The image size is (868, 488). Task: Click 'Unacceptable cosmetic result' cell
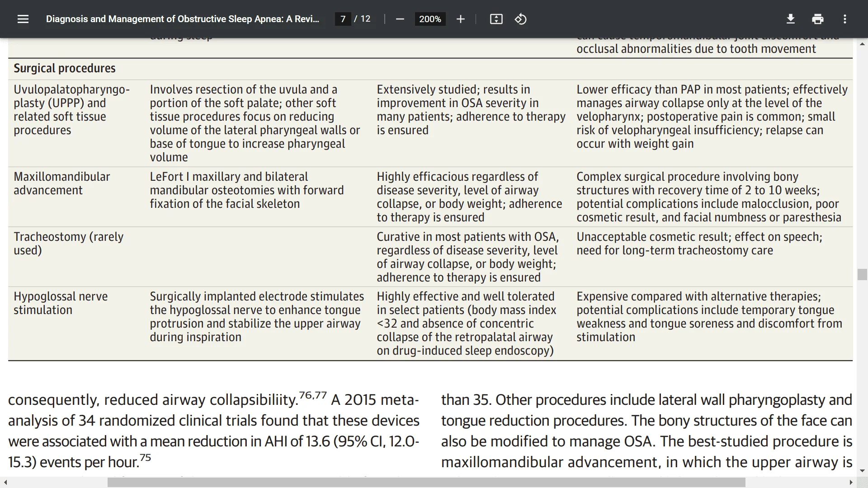pos(699,244)
